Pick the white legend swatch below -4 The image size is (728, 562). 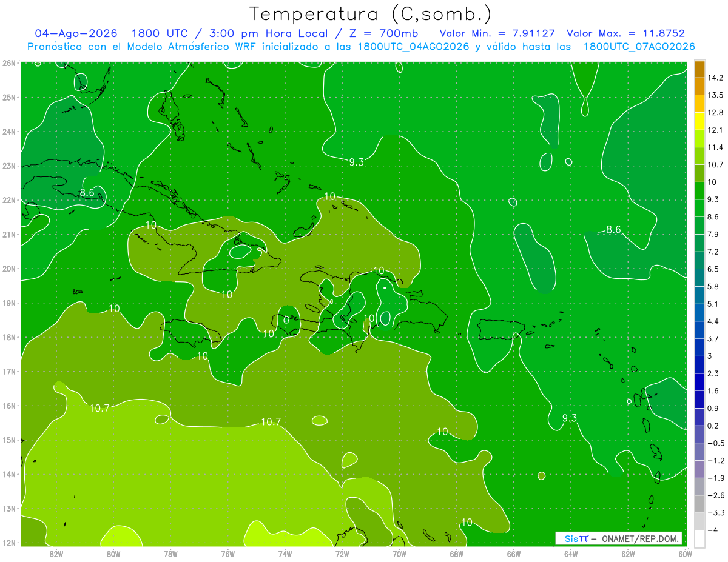point(699,538)
